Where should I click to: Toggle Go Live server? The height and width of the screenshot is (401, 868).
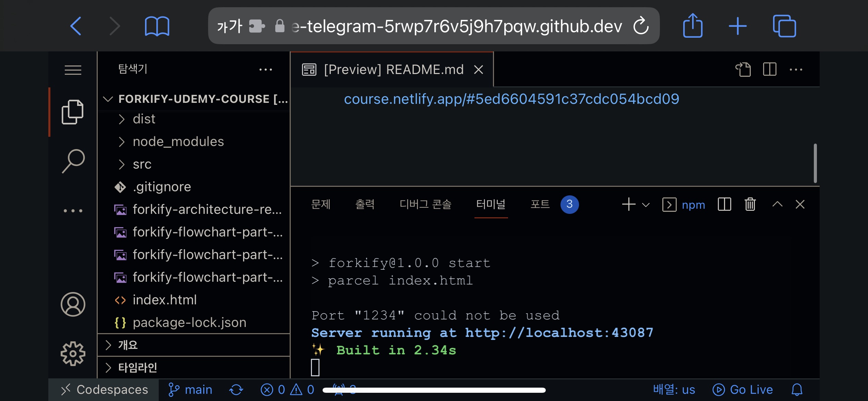(743, 390)
